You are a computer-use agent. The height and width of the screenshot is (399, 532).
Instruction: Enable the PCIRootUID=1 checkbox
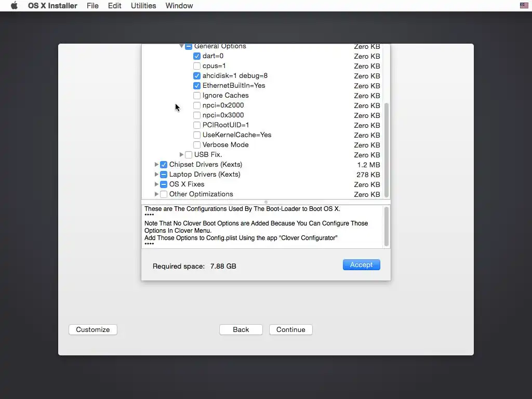click(x=197, y=125)
